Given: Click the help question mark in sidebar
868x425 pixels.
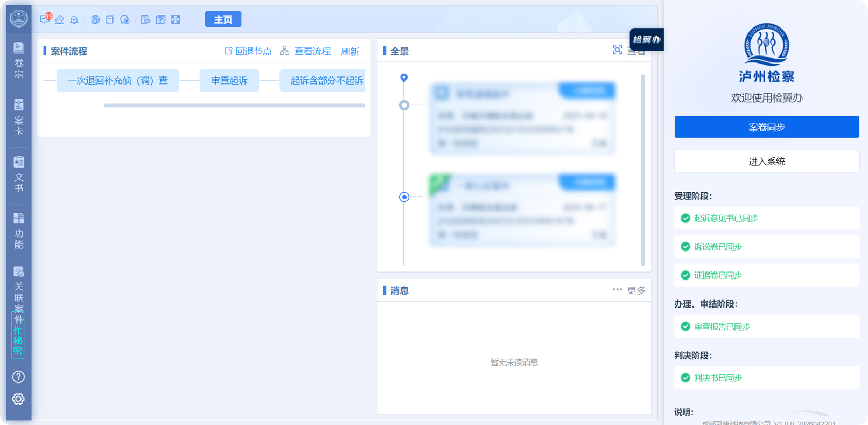Looking at the screenshot, I should (x=19, y=377).
